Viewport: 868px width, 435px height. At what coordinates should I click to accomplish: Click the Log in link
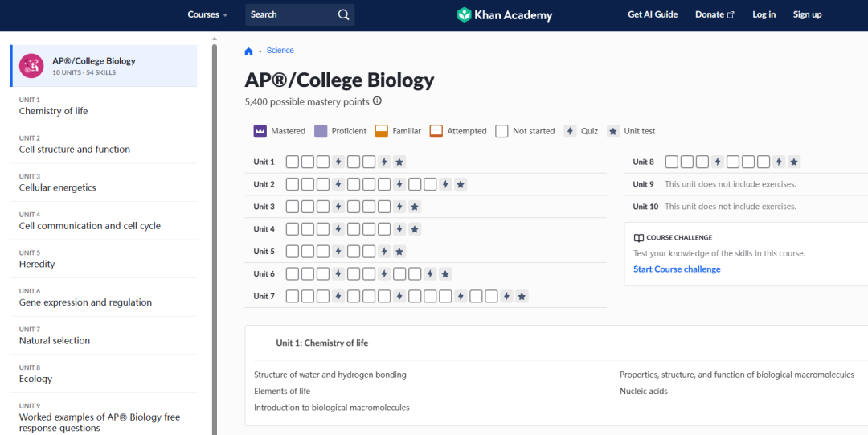coord(764,15)
